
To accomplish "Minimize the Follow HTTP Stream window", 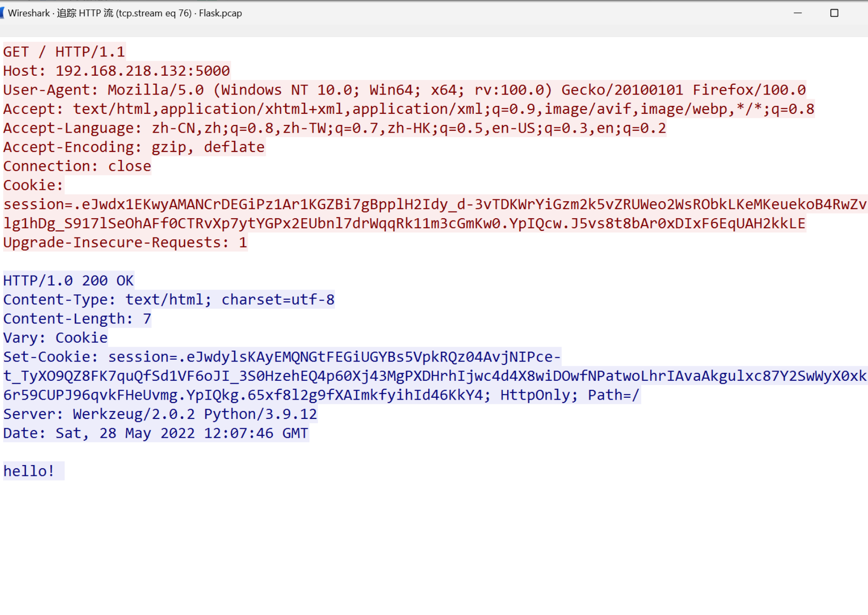I will pyautogui.click(x=797, y=13).
